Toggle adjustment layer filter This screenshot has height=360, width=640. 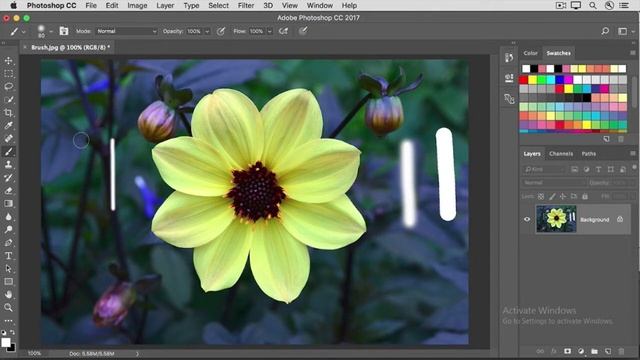tap(586, 169)
